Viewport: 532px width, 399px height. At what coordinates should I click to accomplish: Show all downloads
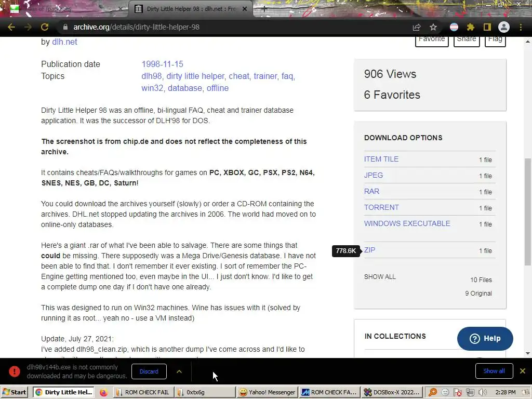coord(494,371)
